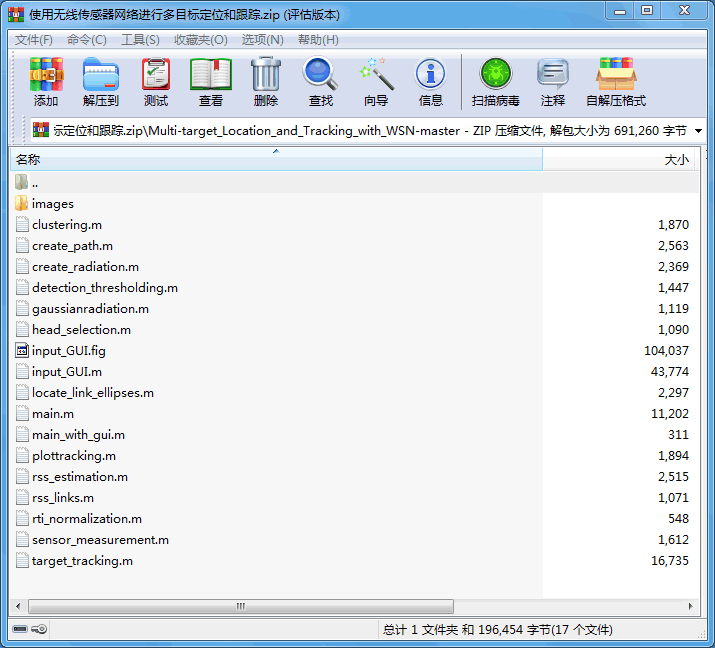
Task: Select clustering.m file
Action: (67, 224)
